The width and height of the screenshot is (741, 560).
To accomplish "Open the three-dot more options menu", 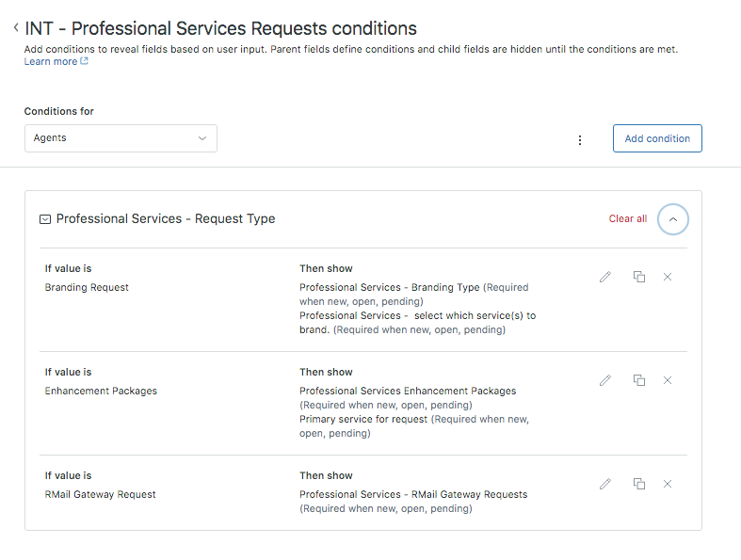I will 580,139.
